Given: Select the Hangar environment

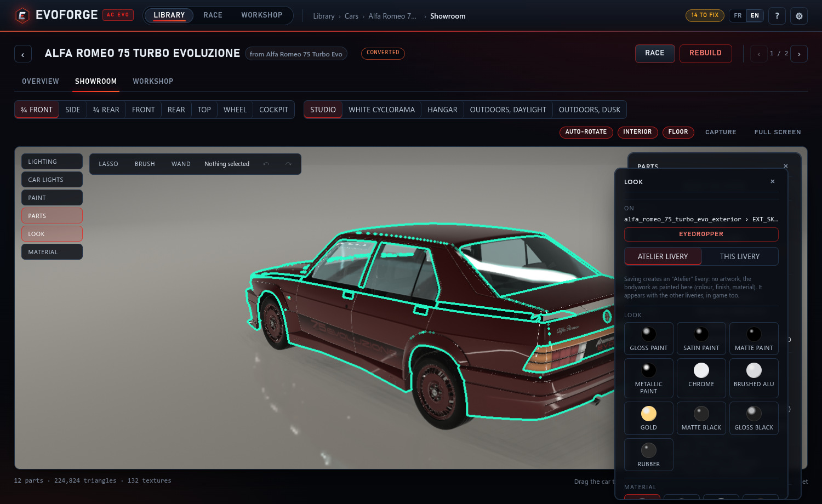Looking at the screenshot, I should click(x=442, y=110).
